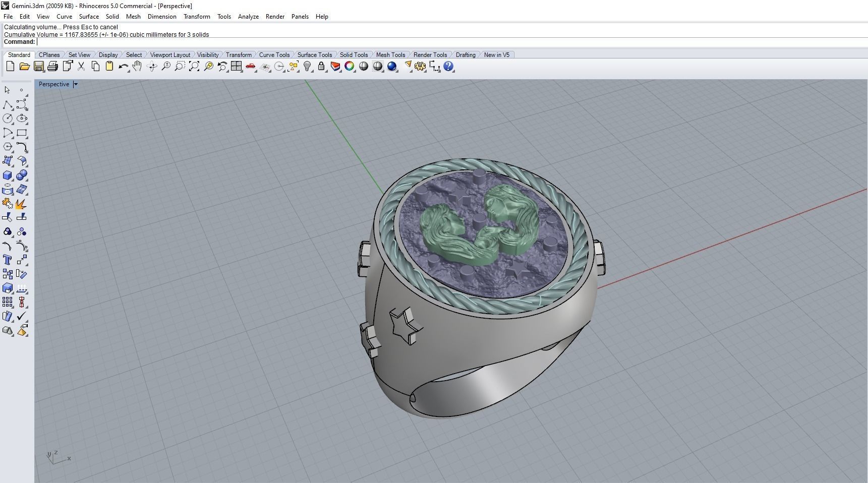The image size is (868, 483).
Task: Click the blue Render sphere icon
Action: pos(392,66)
